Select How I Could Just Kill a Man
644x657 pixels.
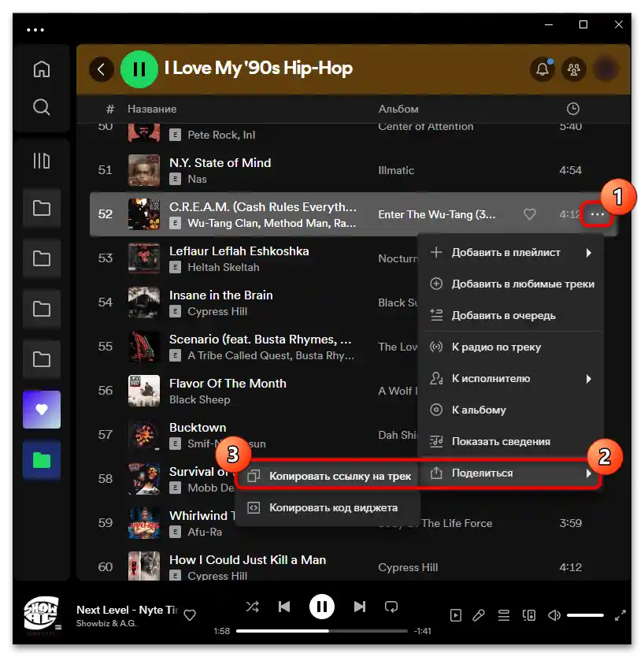pyautogui.click(x=247, y=560)
